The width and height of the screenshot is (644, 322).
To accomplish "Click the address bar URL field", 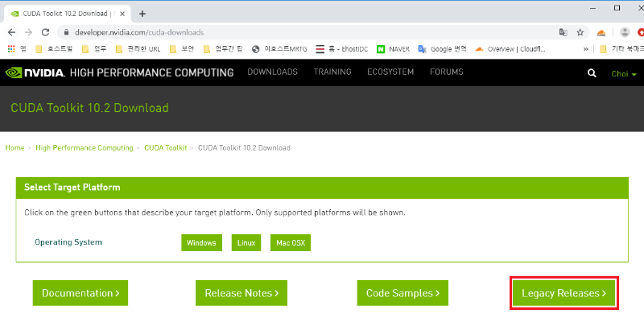I will (x=306, y=32).
